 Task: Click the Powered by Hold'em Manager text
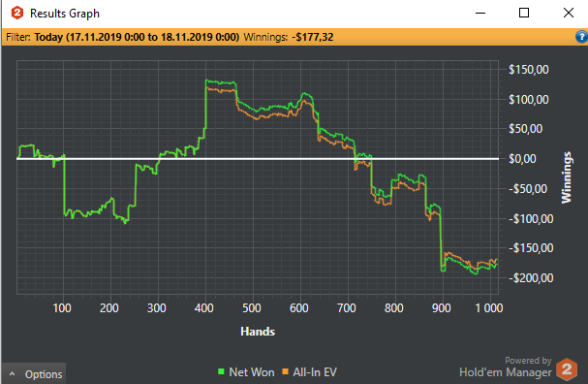(x=506, y=368)
